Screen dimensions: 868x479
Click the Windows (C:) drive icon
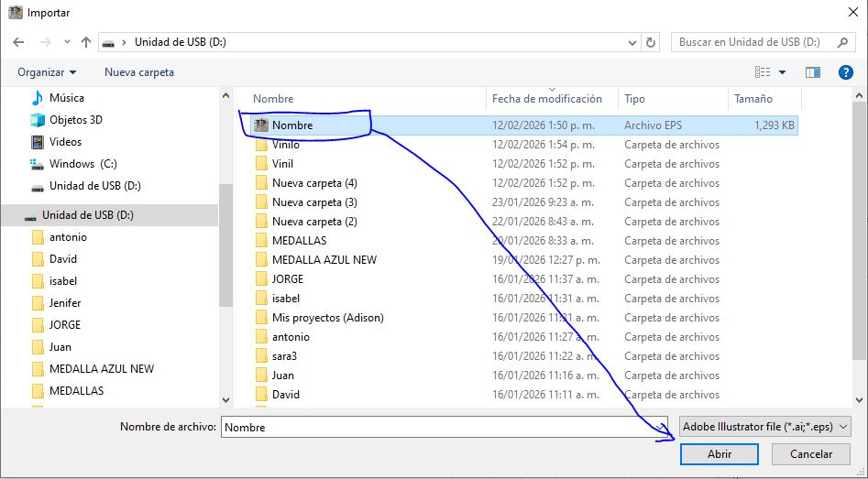37,164
